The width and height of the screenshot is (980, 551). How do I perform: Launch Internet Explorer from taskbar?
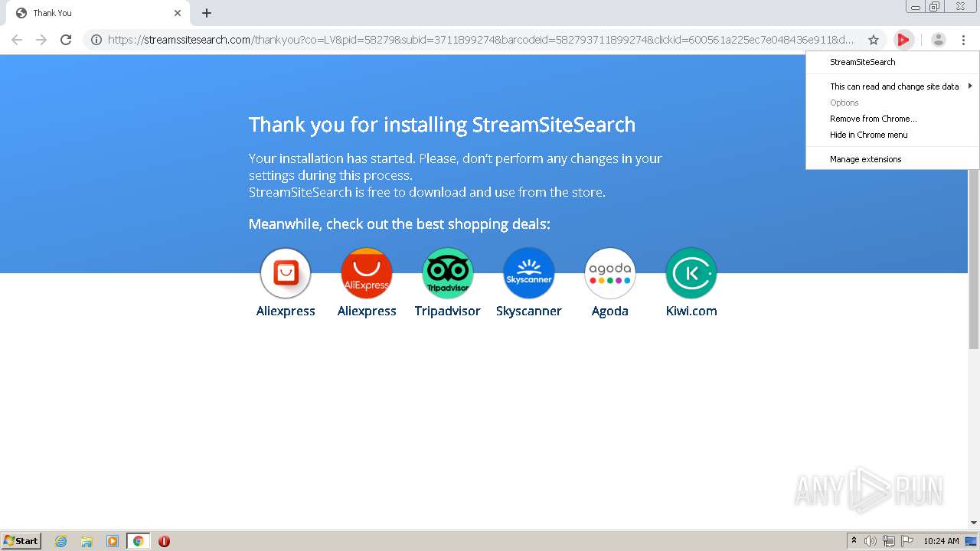point(61,541)
